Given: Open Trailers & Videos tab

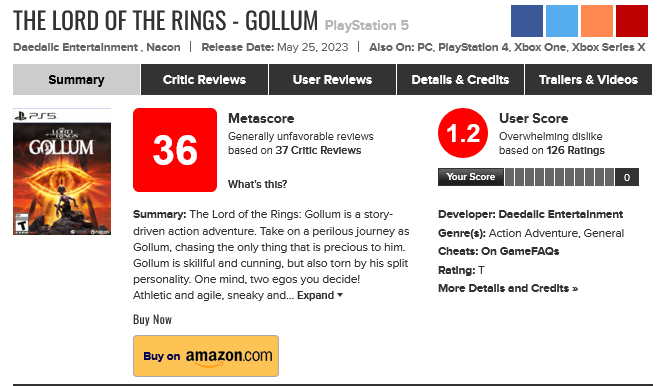Looking at the screenshot, I should [588, 79].
